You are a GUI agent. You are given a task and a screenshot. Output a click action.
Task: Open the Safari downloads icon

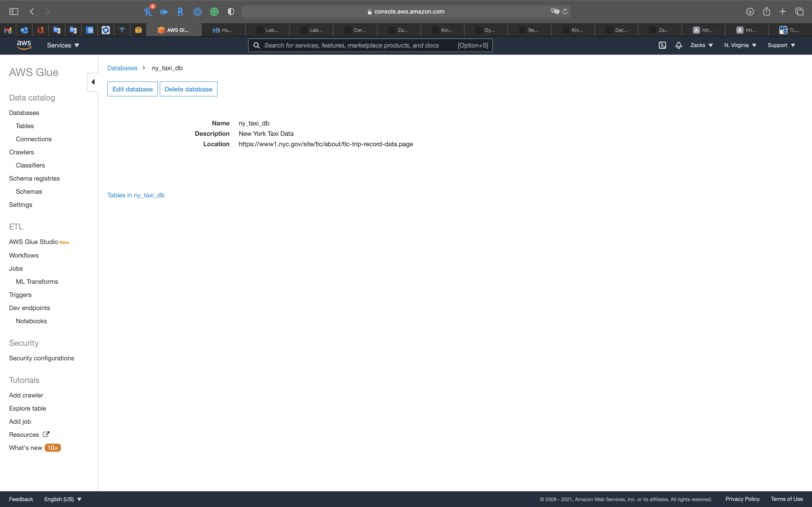pyautogui.click(x=750, y=11)
